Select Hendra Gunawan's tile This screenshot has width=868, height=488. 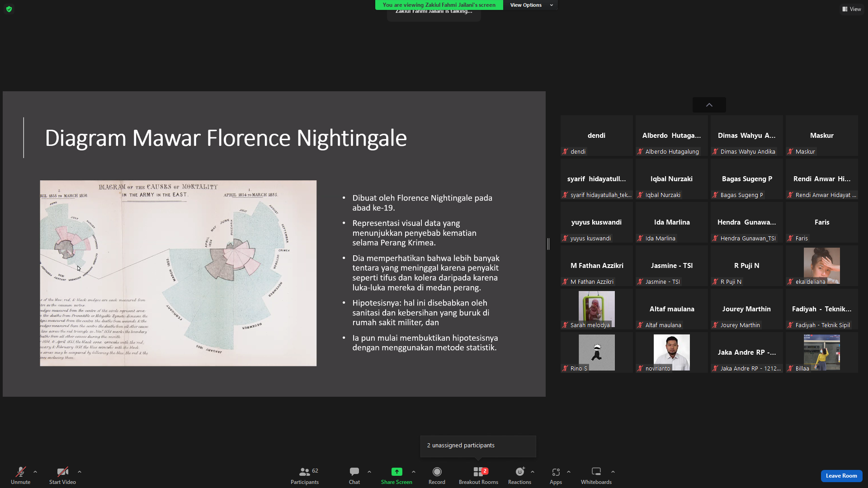[747, 222]
